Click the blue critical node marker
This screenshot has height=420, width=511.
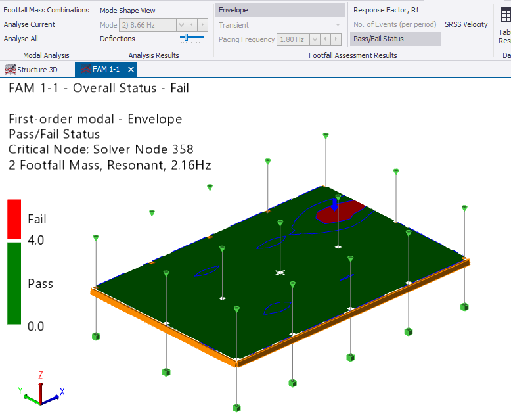(x=334, y=205)
